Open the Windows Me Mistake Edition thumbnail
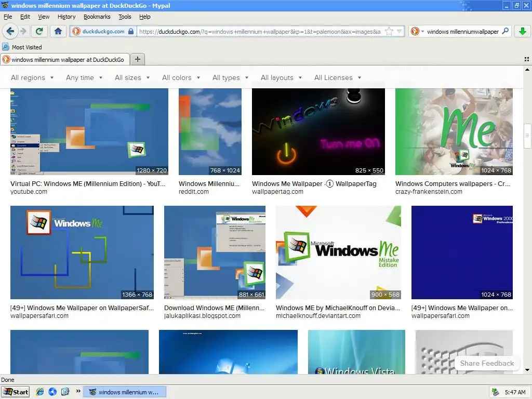Screen dimensions: 532x399 338,252
